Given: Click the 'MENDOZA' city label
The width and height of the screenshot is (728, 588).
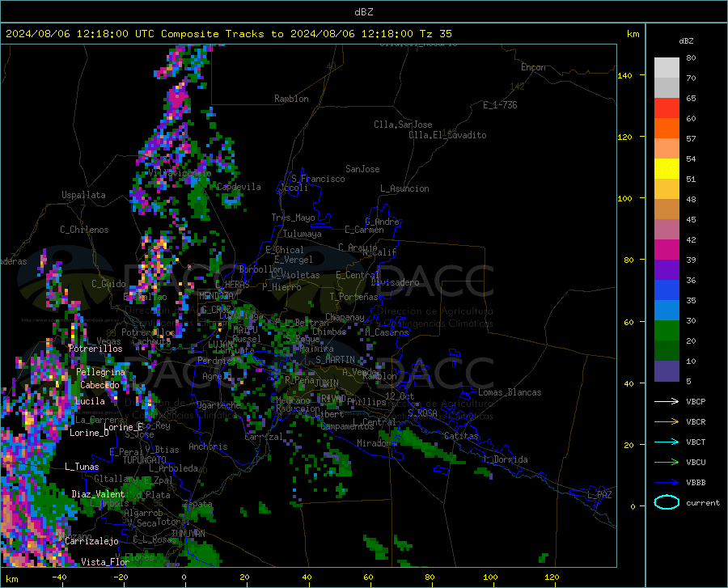Looking at the screenshot, I should tap(216, 296).
